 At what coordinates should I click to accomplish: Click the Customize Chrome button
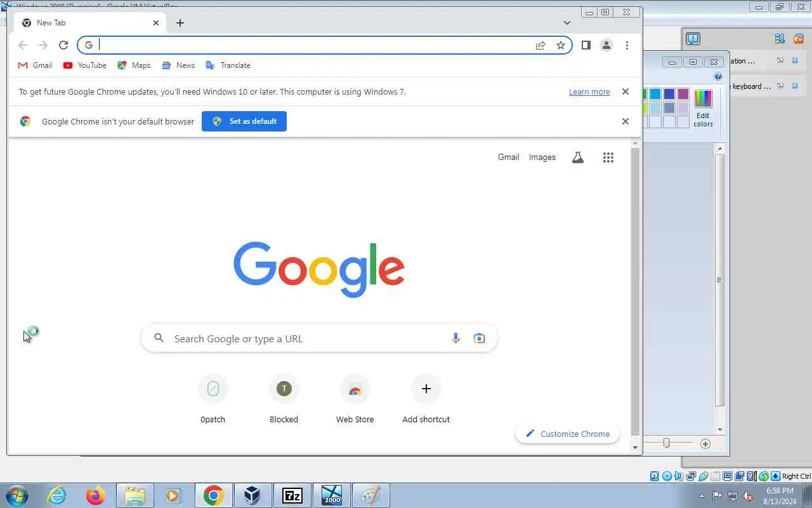[567, 434]
